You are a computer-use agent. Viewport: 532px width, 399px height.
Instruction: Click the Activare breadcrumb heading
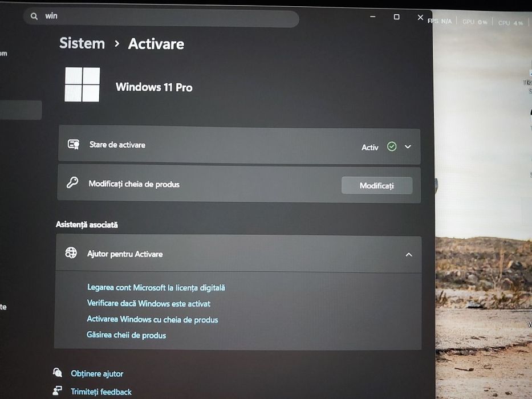click(156, 44)
